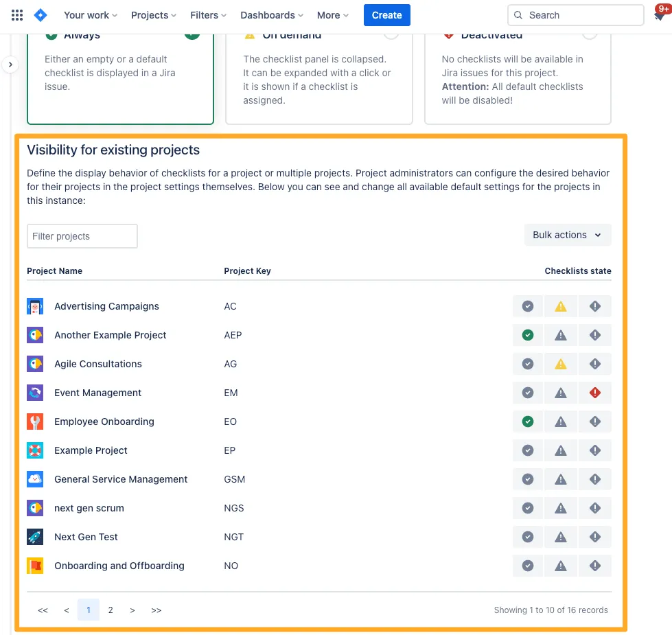
Task: Set Event Management to On demand
Action: [561, 393]
